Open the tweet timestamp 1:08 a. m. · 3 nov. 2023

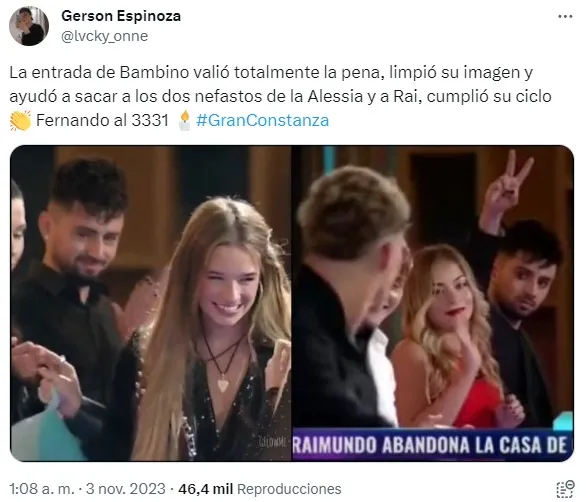click(x=87, y=489)
